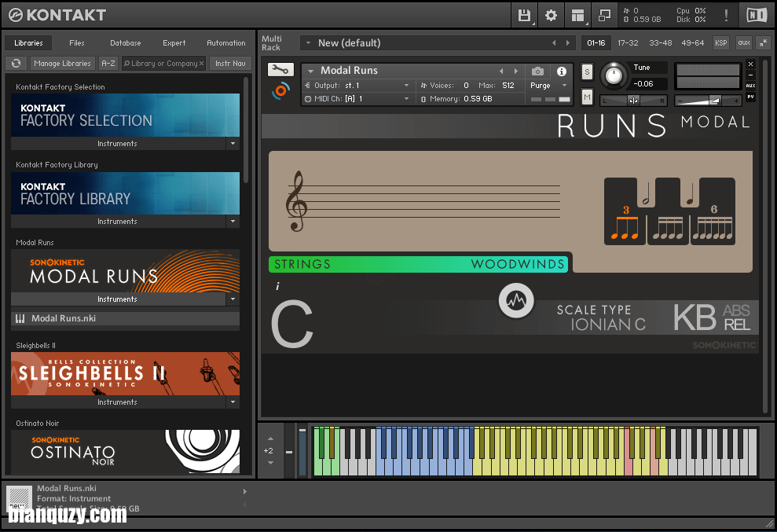The height and width of the screenshot is (532, 777).
Task: Click the treble clef on the staff
Action: point(296,201)
